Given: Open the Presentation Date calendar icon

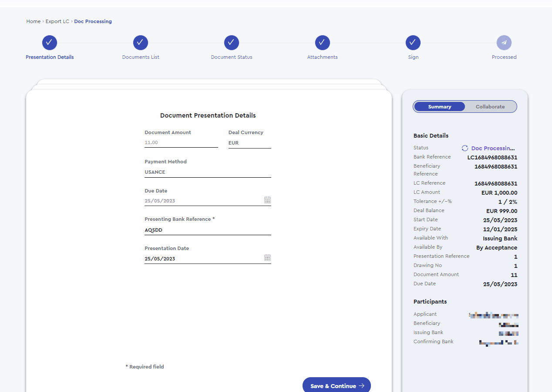Looking at the screenshot, I should click(267, 258).
